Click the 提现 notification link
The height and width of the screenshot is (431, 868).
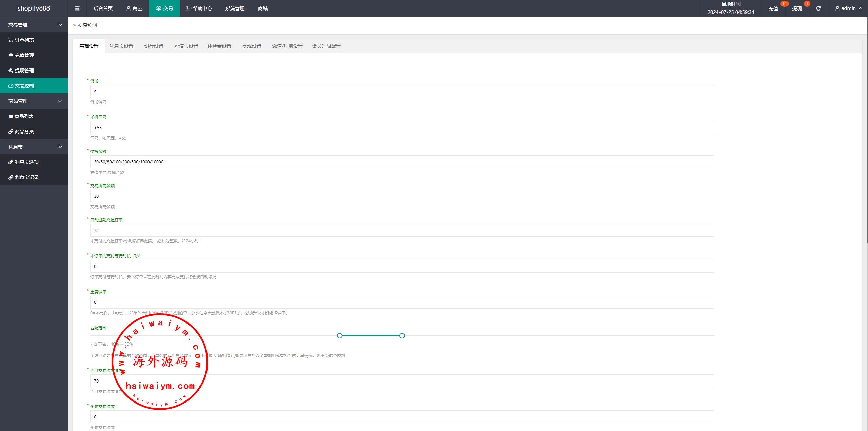[x=797, y=8]
